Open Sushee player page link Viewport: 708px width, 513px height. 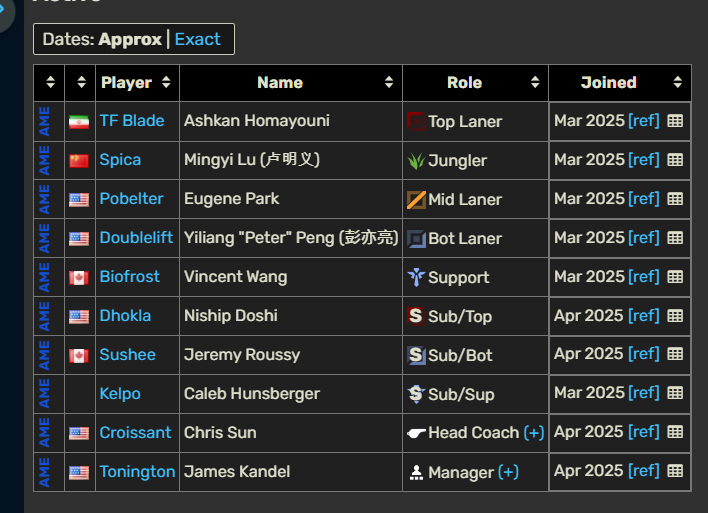127,354
